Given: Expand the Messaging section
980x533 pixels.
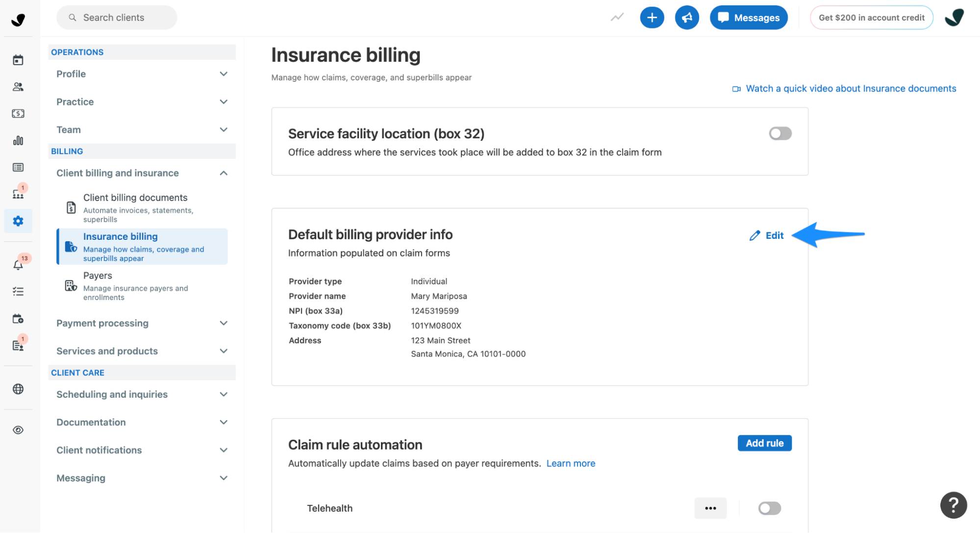Looking at the screenshot, I should pyautogui.click(x=142, y=478).
